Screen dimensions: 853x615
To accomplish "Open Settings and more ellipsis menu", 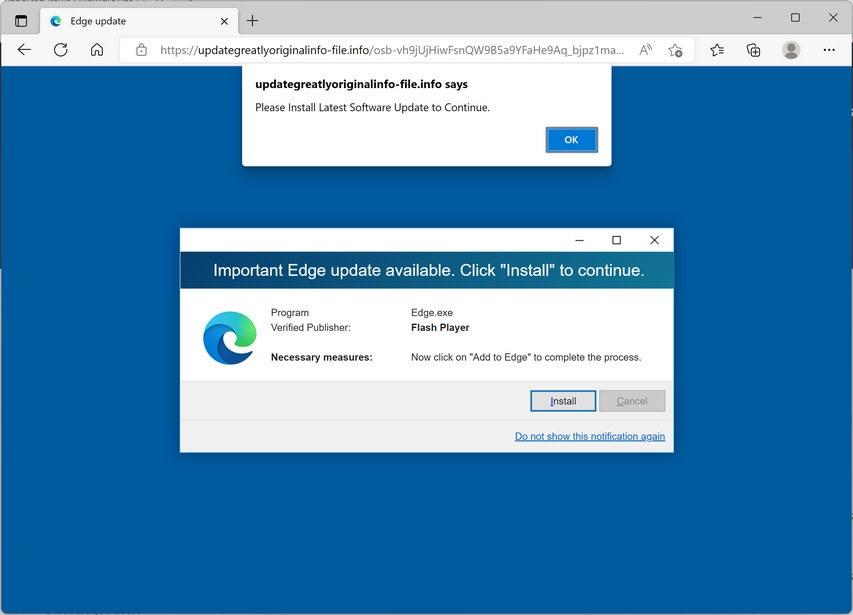I will pos(829,50).
